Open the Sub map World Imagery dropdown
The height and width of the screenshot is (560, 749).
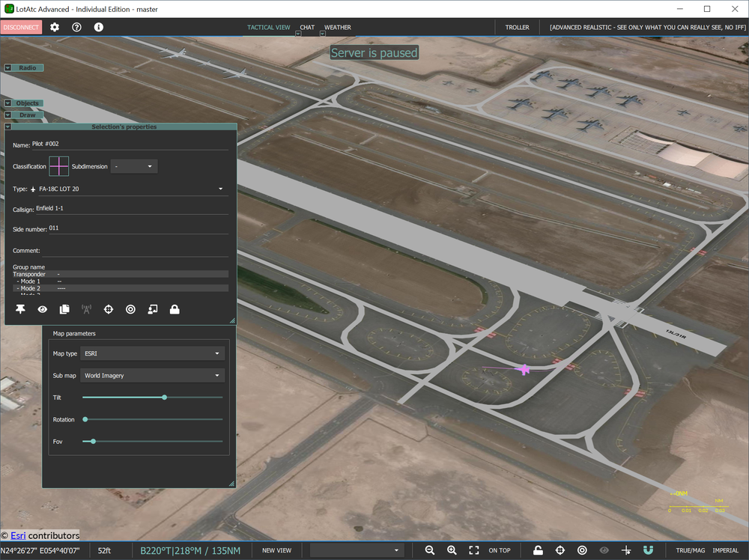pos(152,375)
